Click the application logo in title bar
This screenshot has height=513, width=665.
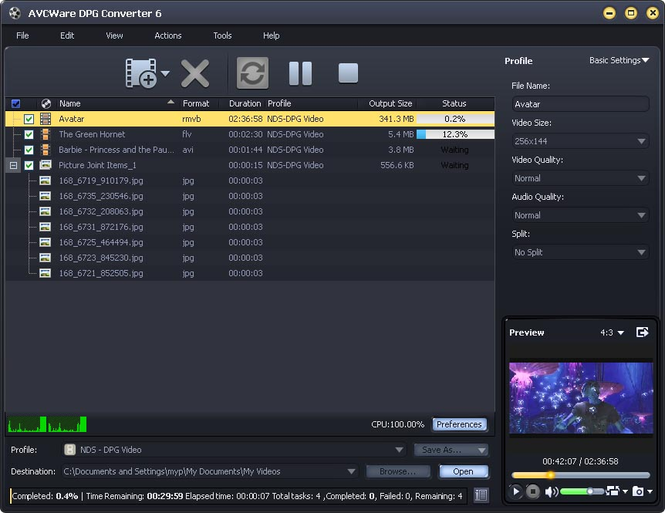[x=15, y=13]
